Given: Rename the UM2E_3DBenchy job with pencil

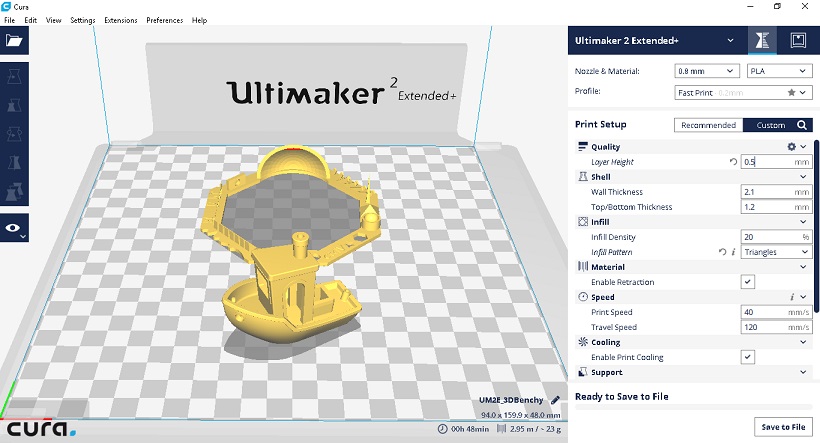Looking at the screenshot, I should [x=555, y=400].
